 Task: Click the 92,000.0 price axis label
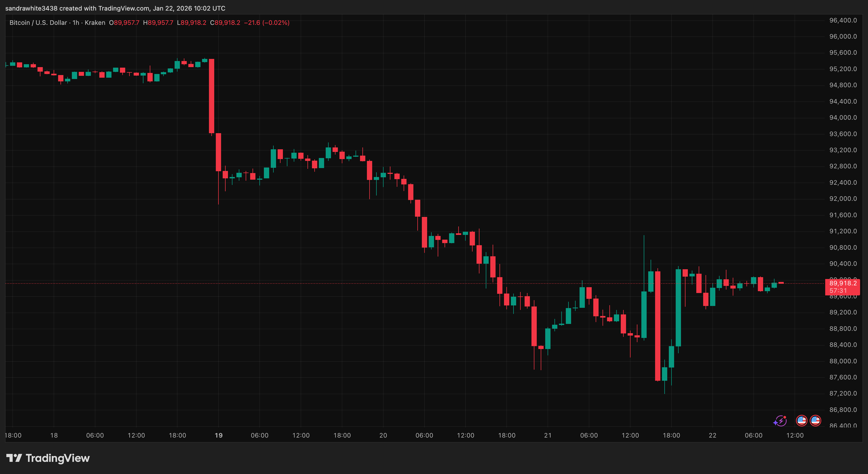pos(843,199)
